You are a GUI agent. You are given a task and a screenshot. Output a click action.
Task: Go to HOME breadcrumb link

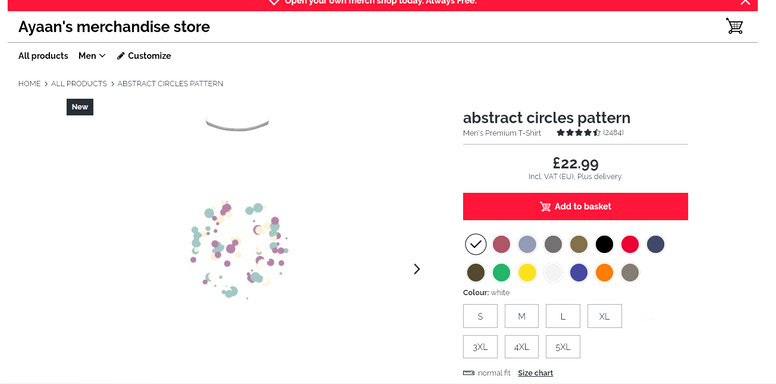tap(29, 84)
